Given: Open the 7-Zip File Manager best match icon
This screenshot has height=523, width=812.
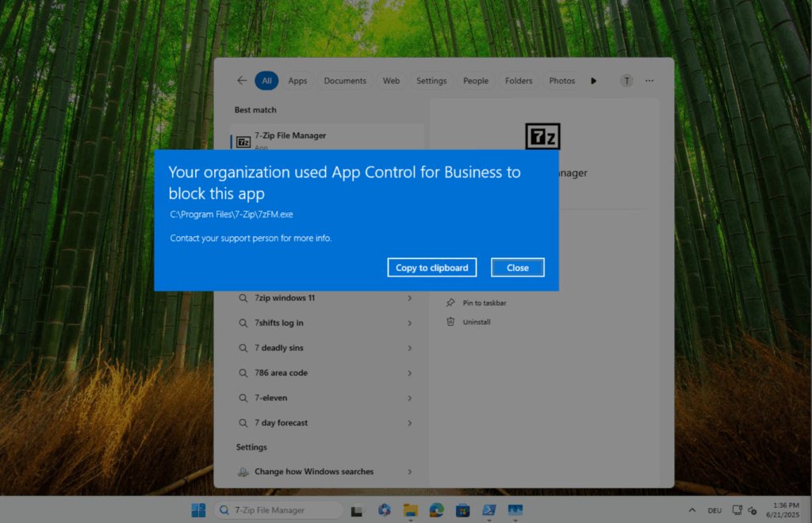Looking at the screenshot, I should (244, 142).
